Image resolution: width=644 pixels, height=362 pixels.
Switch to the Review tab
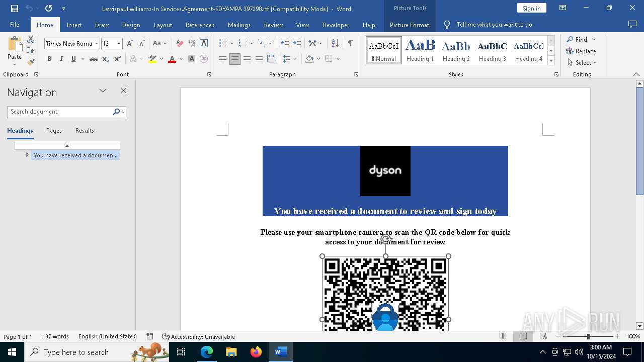273,25
